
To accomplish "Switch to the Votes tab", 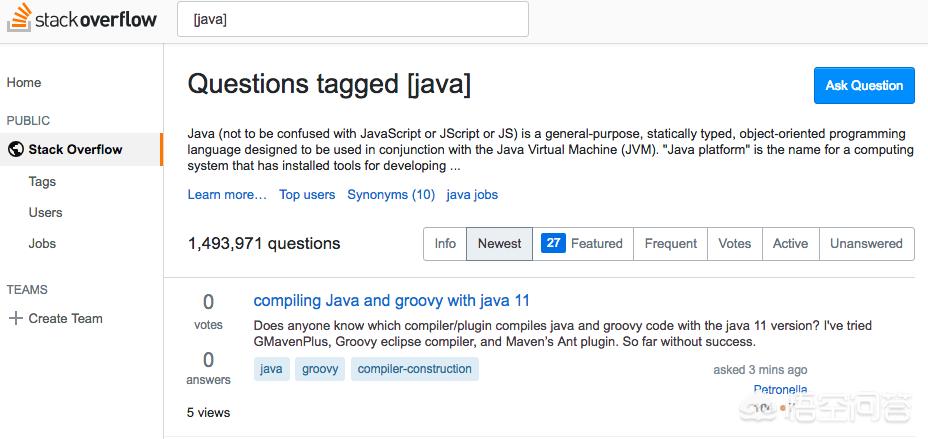I will (x=734, y=244).
